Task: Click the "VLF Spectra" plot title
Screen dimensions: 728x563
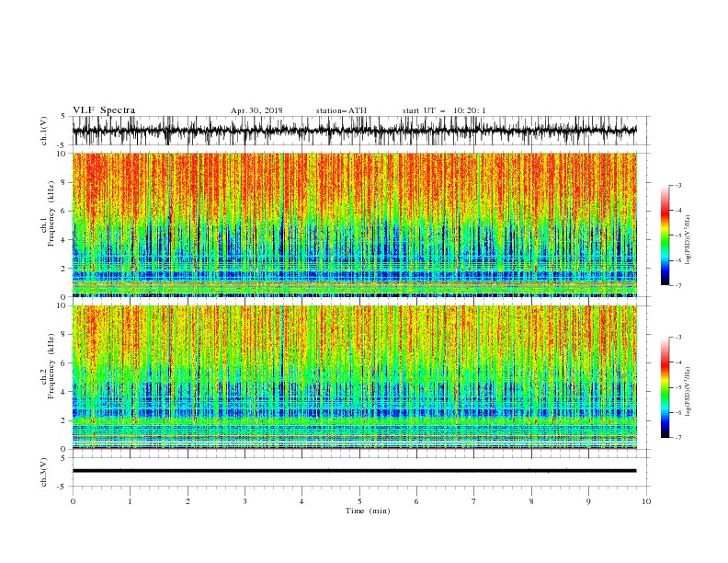Action: pos(104,110)
